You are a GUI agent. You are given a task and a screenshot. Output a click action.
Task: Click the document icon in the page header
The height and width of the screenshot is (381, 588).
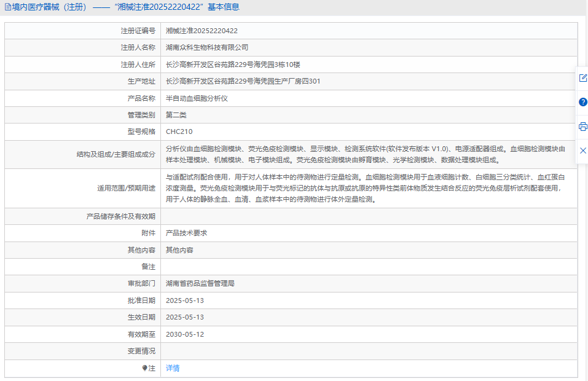7,7
